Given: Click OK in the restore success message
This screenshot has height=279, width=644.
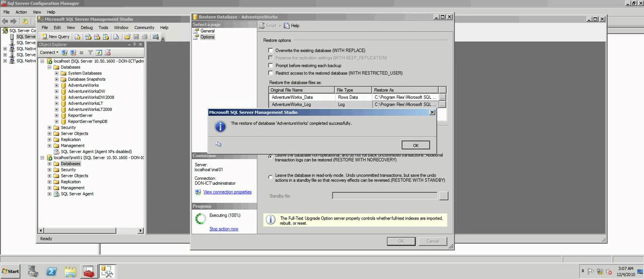Looking at the screenshot, I should tap(416, 145).
